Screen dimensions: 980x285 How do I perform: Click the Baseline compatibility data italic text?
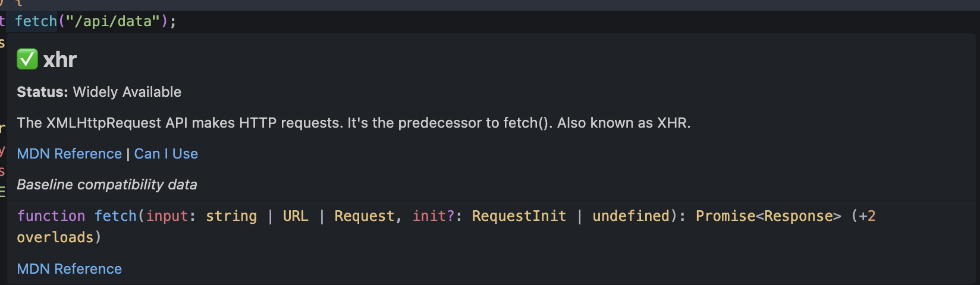coord(107,185)
